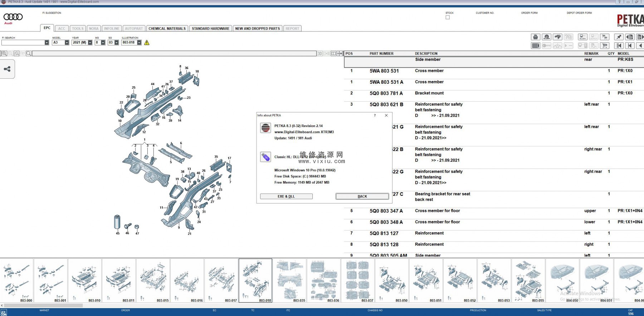Click the yellow warning triangle icon

[x=147, y=43]
